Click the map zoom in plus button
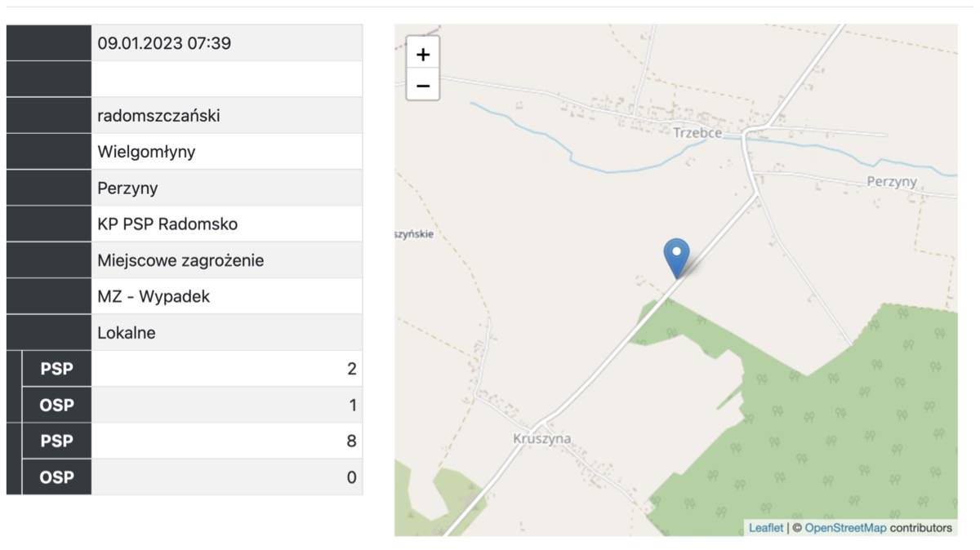980x550 pixels. (x=423, y=55)
